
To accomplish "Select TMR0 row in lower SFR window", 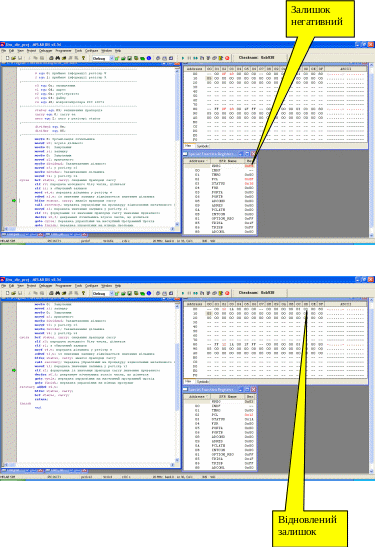I will (219, 411).
